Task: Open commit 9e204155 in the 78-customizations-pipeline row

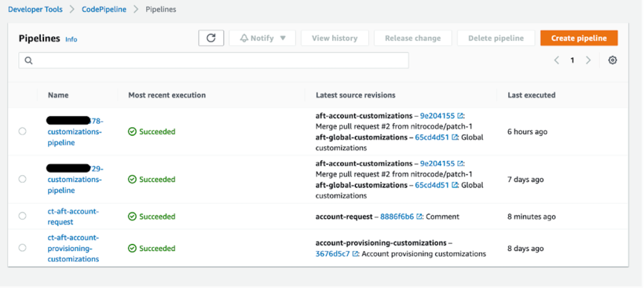Action: click(437, 116)
